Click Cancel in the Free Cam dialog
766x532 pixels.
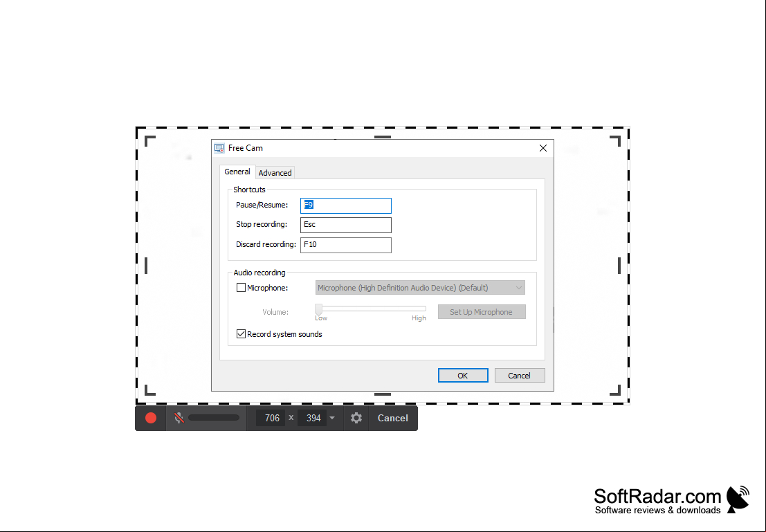519,375
